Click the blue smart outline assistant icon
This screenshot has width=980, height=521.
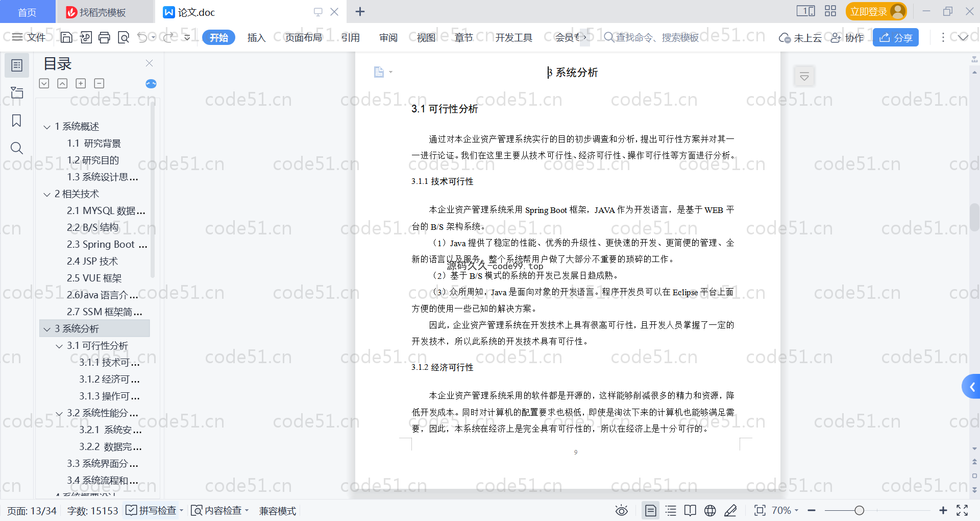coord(151,84)
